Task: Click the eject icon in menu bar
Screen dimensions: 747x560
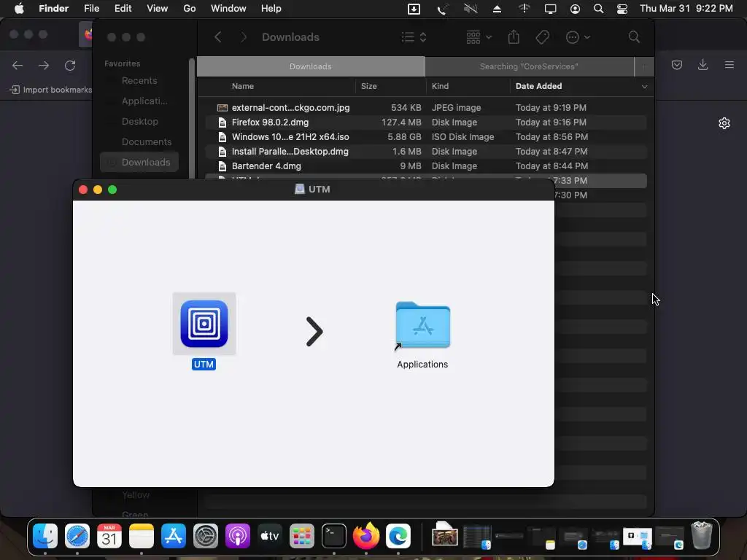Action: point(497,9)
